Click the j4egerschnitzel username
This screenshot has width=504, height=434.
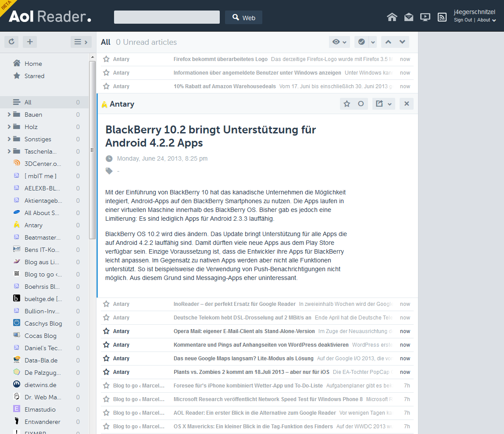pos(475,12)
